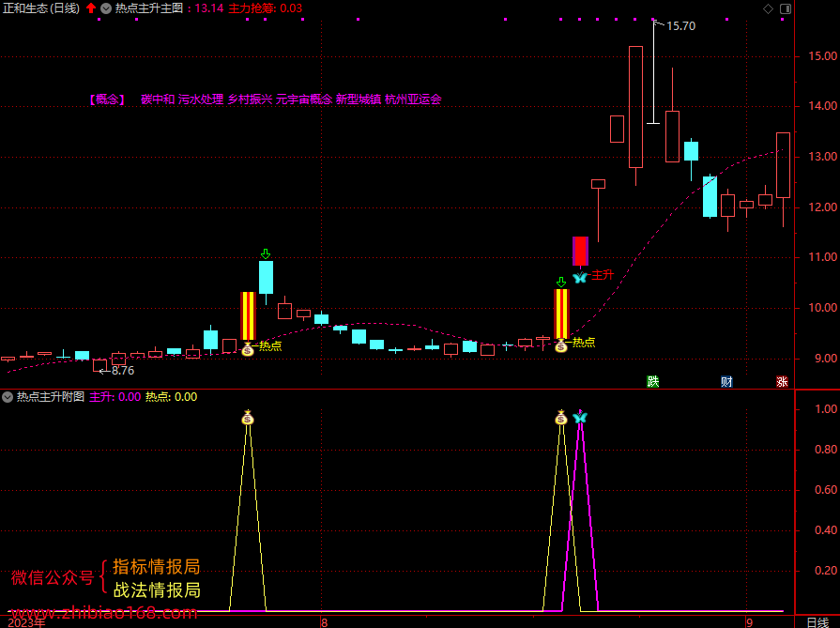Click the green arrow above the late-August striped candle
840x628 pixels.
tap(561, 282)
